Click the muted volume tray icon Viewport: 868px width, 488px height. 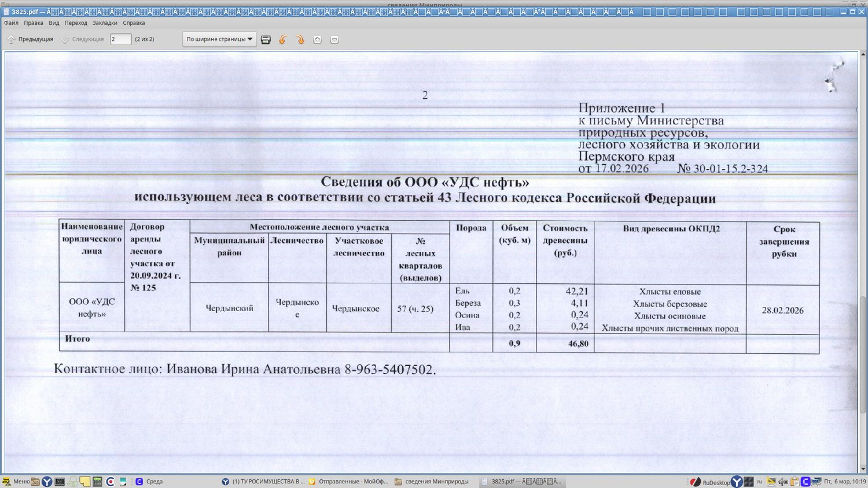pyautogui.click(x=783, y=482)
